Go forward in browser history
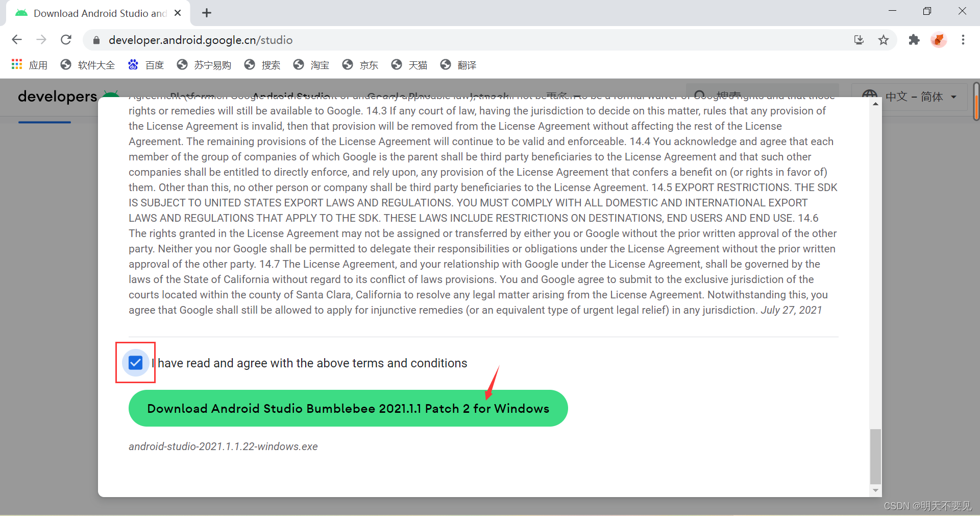The height and width of the screenshot is (516, 980). pyautogui.click(x=41, y=40)
